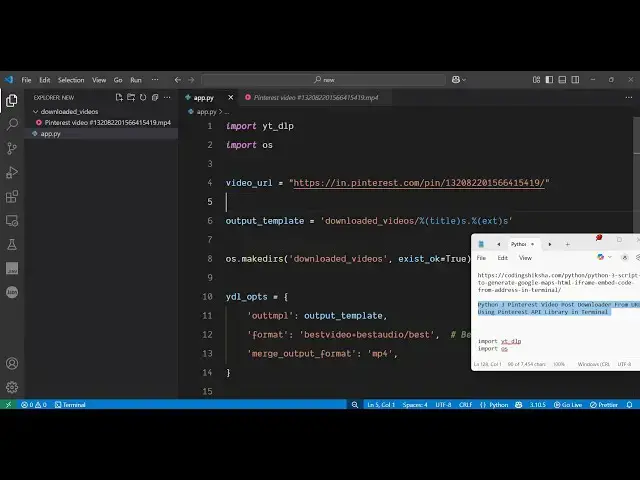Toggle the secondary side bar
Image resolution: width=640 pixels, height=480 pixels.
click(x=575, y=80)
